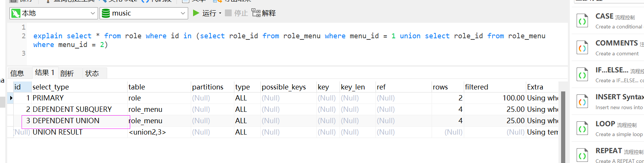The image size is (644, 163).
Task: Select the DEPENDENT UNION cell
Action: pos(66,121)
